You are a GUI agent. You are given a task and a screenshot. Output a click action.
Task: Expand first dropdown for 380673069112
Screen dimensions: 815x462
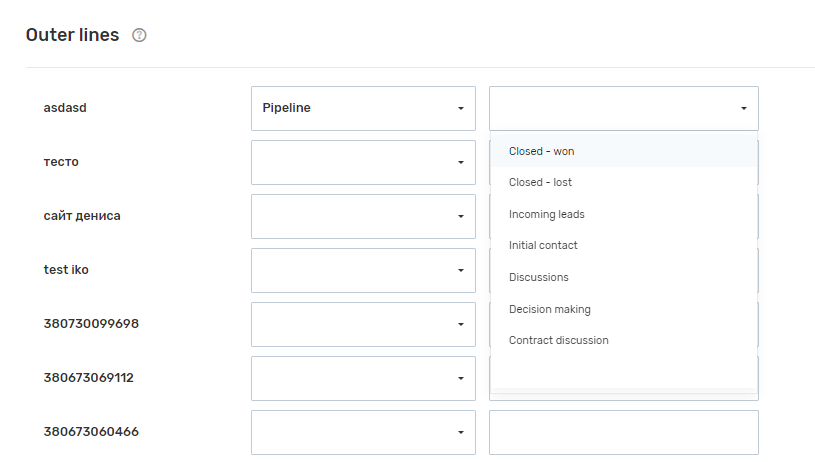pyautogui.click(x=363, y=378)
